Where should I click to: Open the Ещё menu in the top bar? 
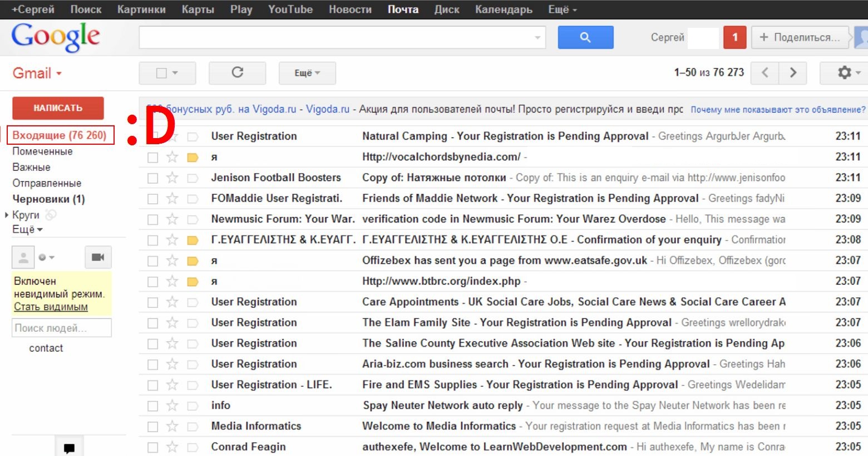click(x=563, y=9)
